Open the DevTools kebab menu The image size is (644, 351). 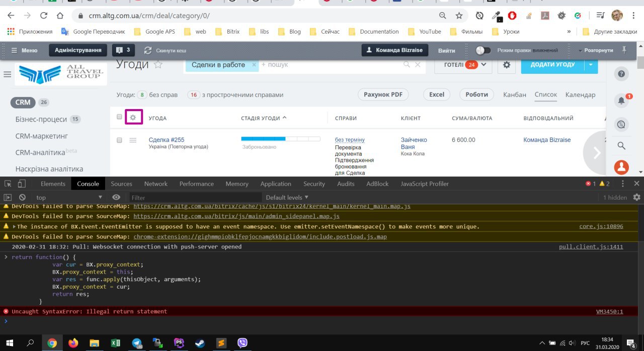coord(623,184)
